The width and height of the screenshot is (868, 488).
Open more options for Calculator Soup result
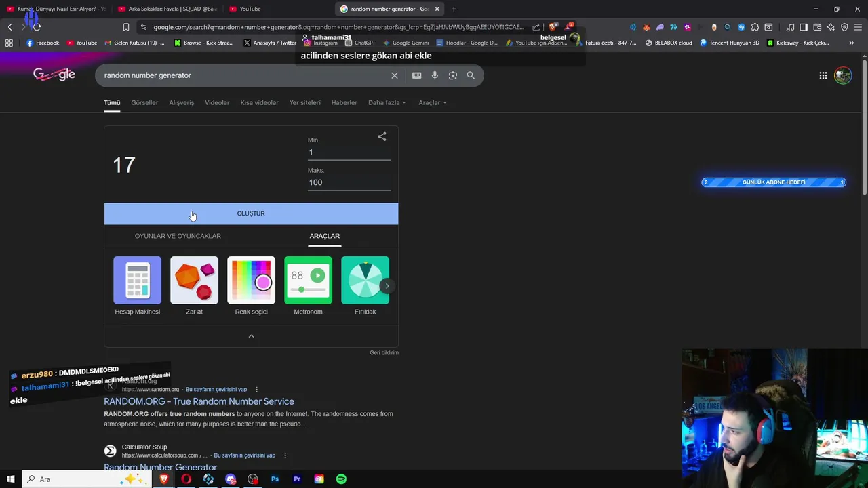coord(285,455)
